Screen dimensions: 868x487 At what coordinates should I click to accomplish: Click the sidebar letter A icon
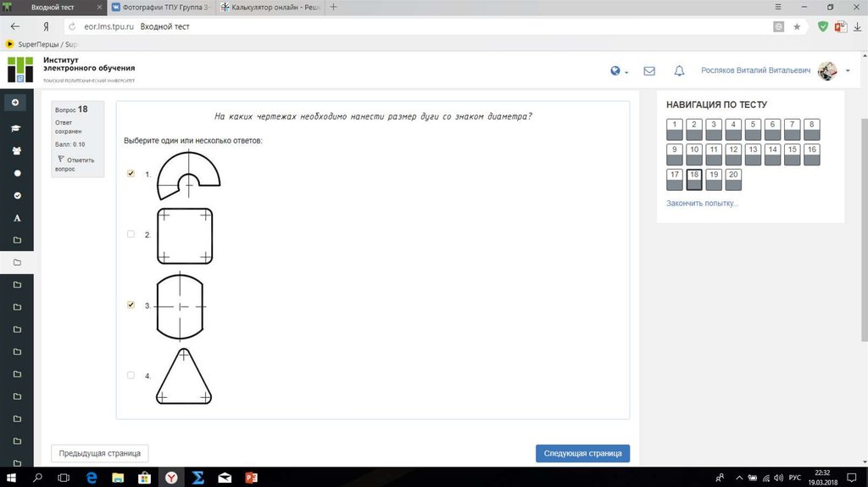pyautogui.click(x=17, y=218)
